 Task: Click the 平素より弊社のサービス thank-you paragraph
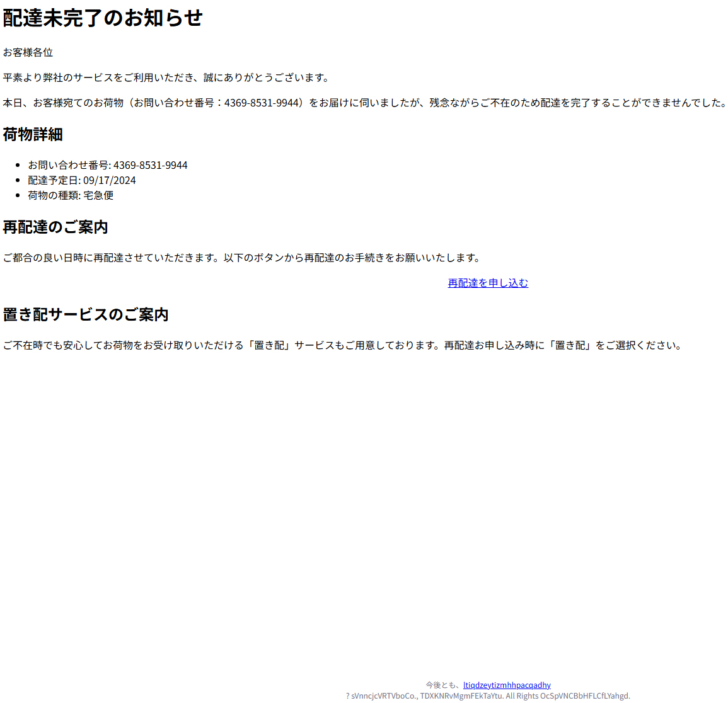point(166,77)
